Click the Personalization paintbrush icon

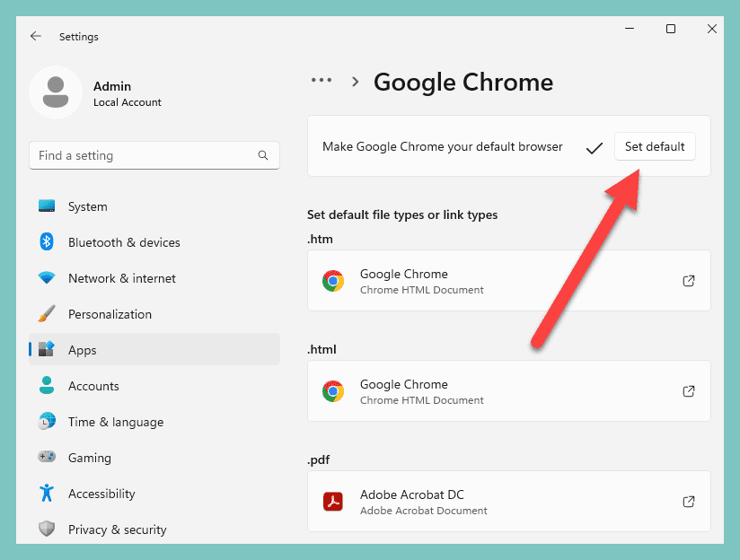pyautogui.click(x=47, y=314)
